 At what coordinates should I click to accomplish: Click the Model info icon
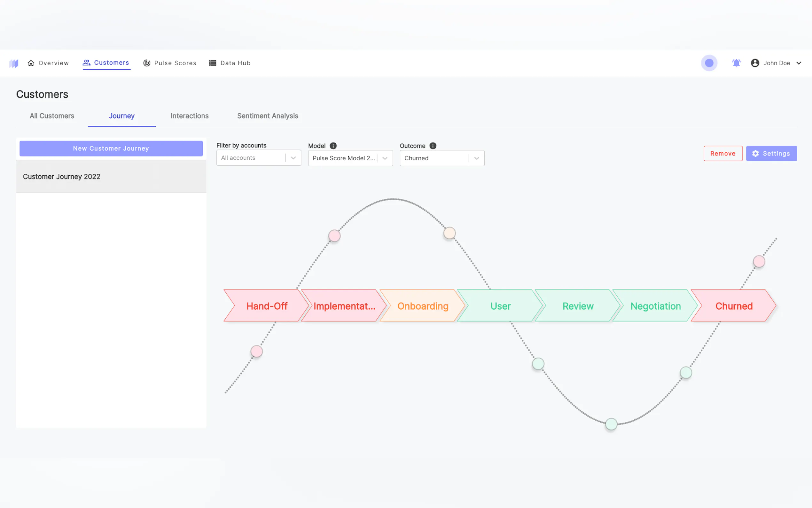[333, 146]
